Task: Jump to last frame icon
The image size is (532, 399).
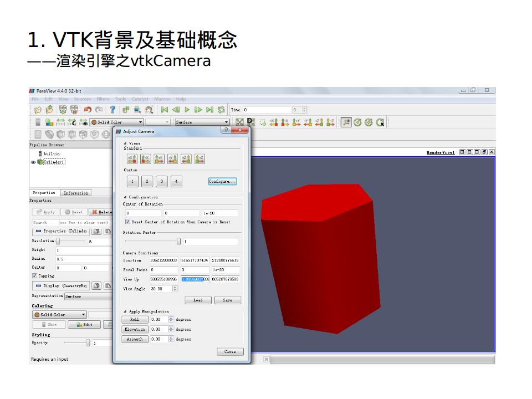Action: 209,110
